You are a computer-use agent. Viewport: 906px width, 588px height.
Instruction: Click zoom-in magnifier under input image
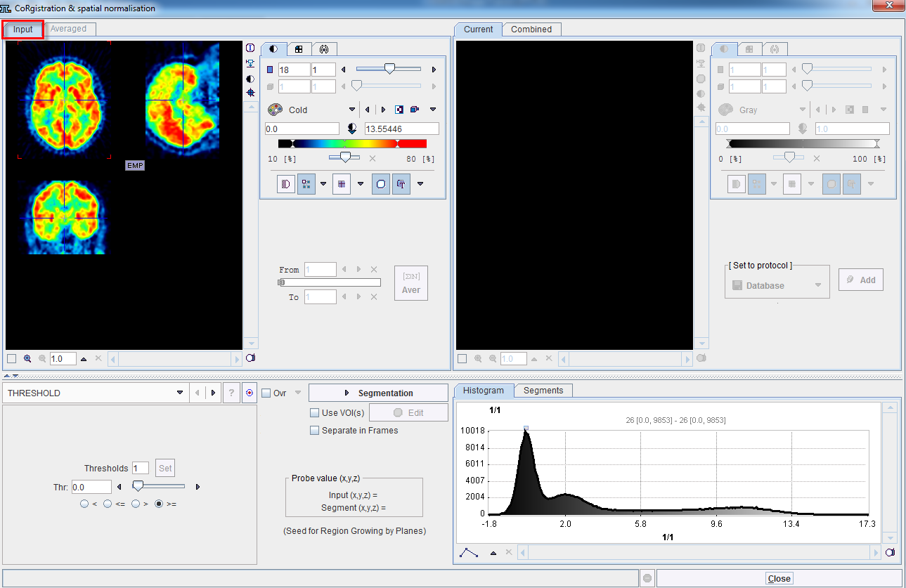(x=27, y=358)
